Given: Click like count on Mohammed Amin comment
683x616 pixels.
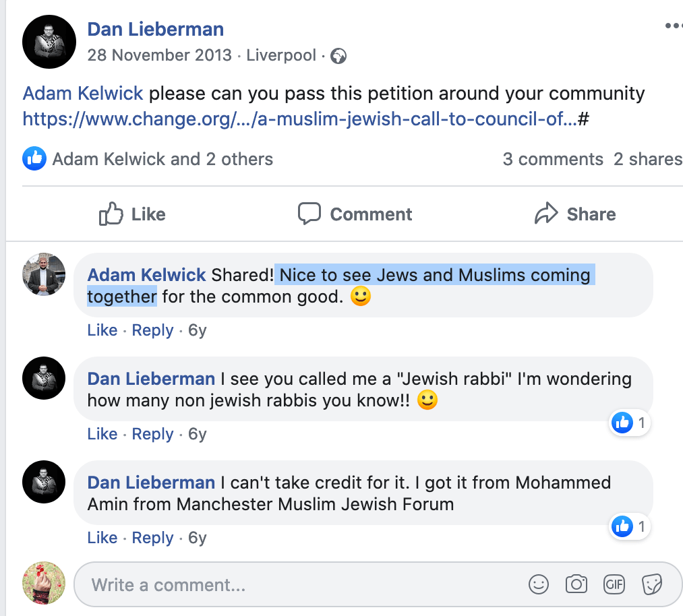Looking at the screenshot, I should pos(630,527).
